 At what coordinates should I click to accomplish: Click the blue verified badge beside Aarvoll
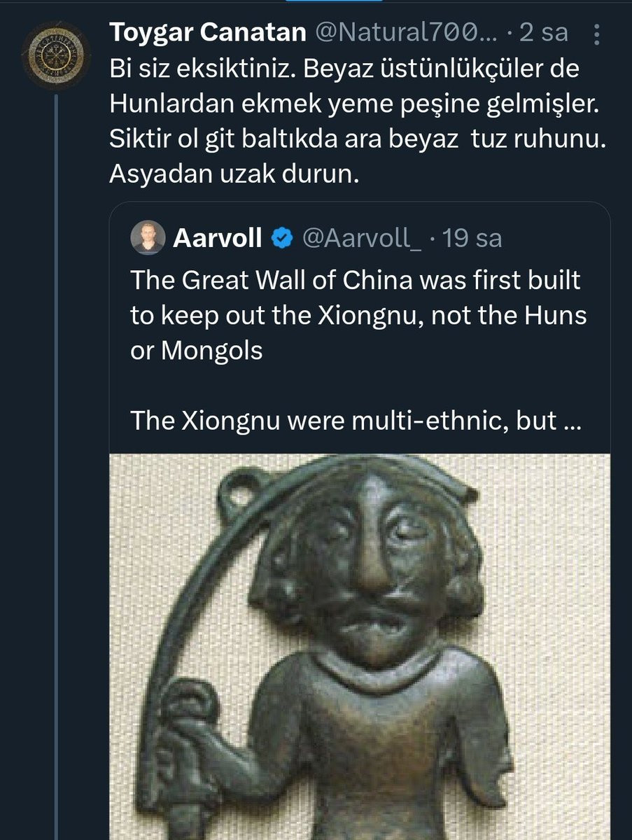[282, 239]
